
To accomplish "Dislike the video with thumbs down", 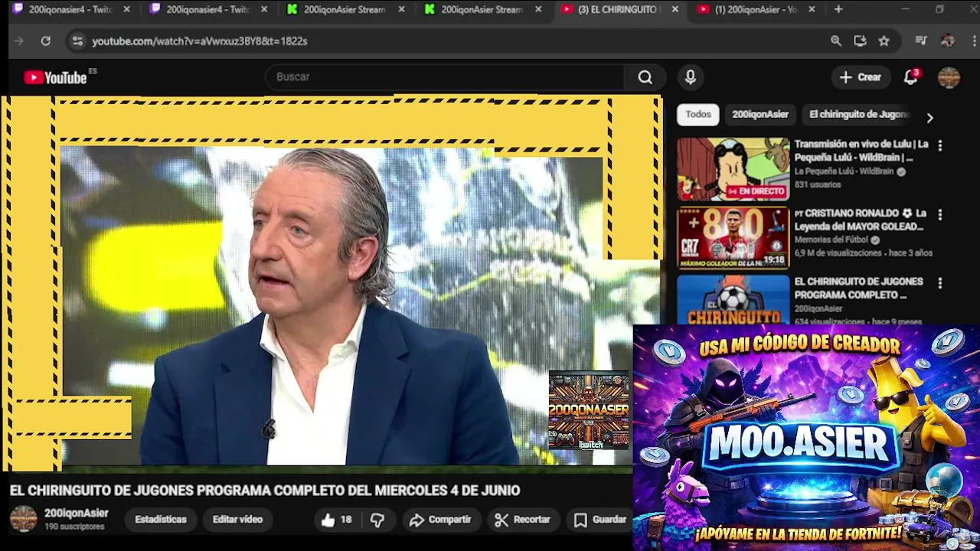I will pos(377,520).
